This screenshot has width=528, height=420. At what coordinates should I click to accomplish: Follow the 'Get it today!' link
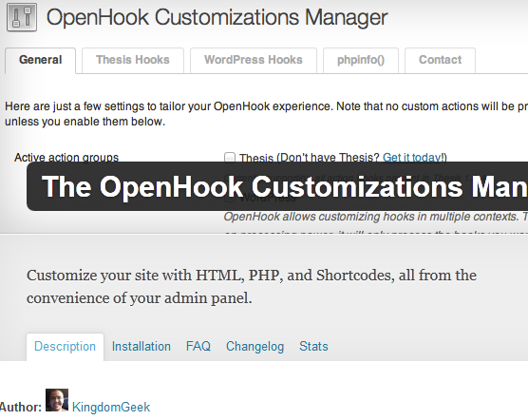[413, 158]
